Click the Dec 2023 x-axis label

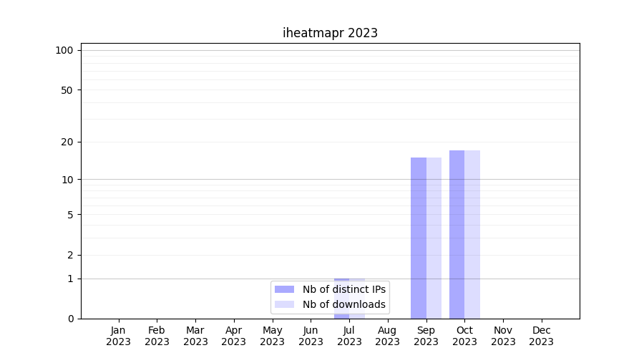click(x=541, y=336)
